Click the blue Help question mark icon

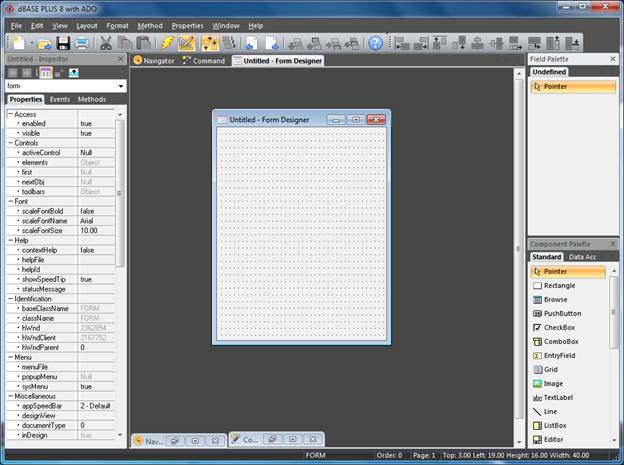(375, 43)
